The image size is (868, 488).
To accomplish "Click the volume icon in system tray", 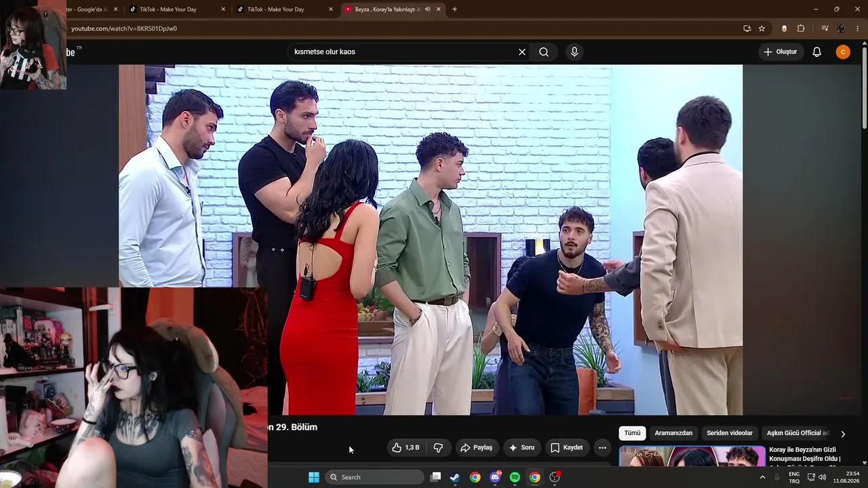I will click(823, 477).
